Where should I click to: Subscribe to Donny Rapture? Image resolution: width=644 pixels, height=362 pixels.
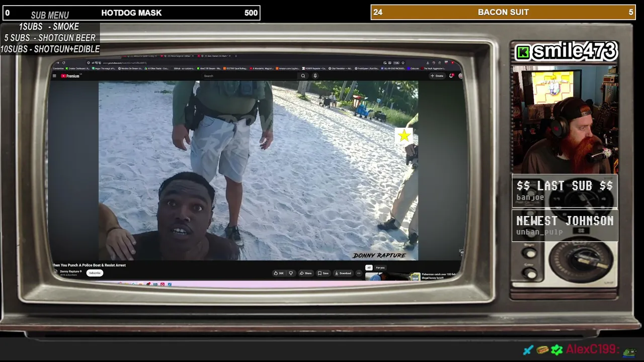[x=95, y=273]
